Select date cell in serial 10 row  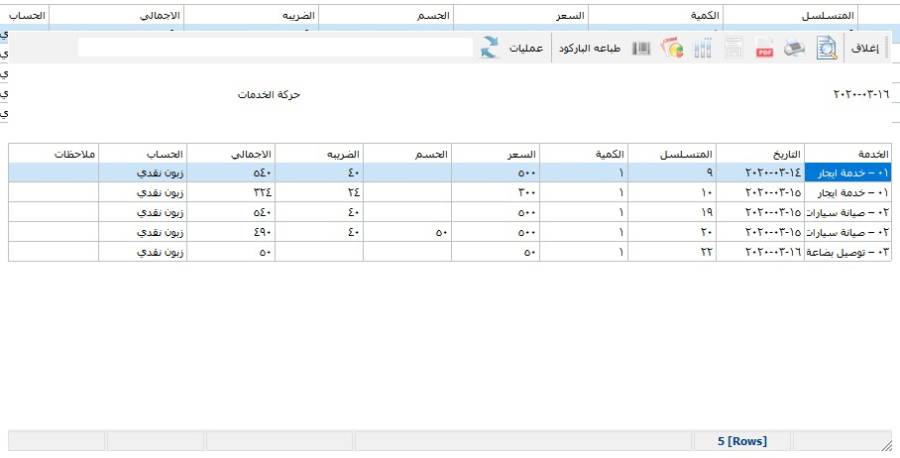tap(760, 193)
